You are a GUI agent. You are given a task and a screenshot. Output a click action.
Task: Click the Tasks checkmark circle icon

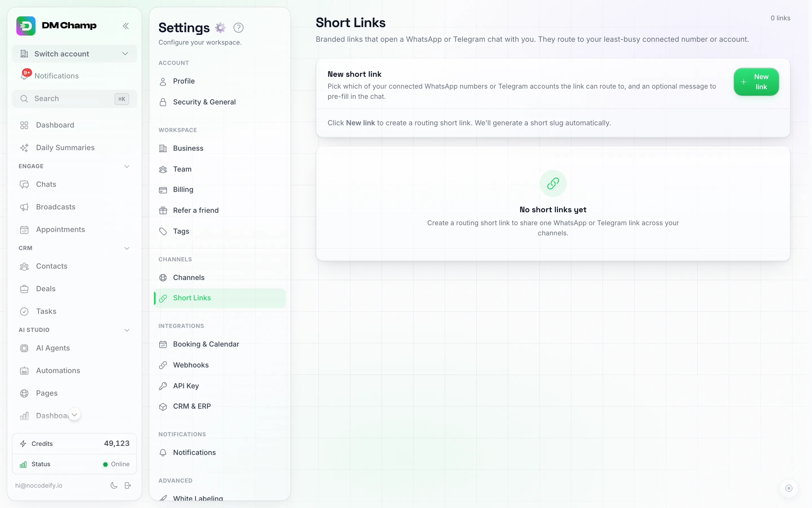24,312
